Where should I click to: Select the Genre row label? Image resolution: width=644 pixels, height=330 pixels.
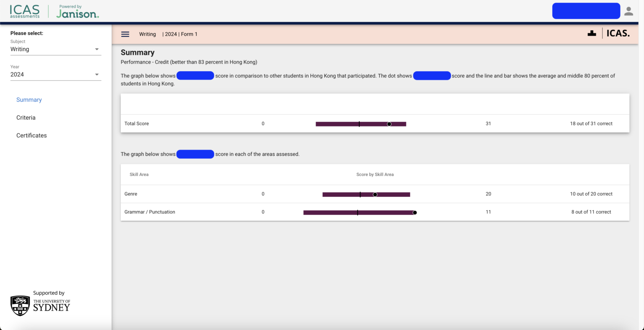(131, 194)
